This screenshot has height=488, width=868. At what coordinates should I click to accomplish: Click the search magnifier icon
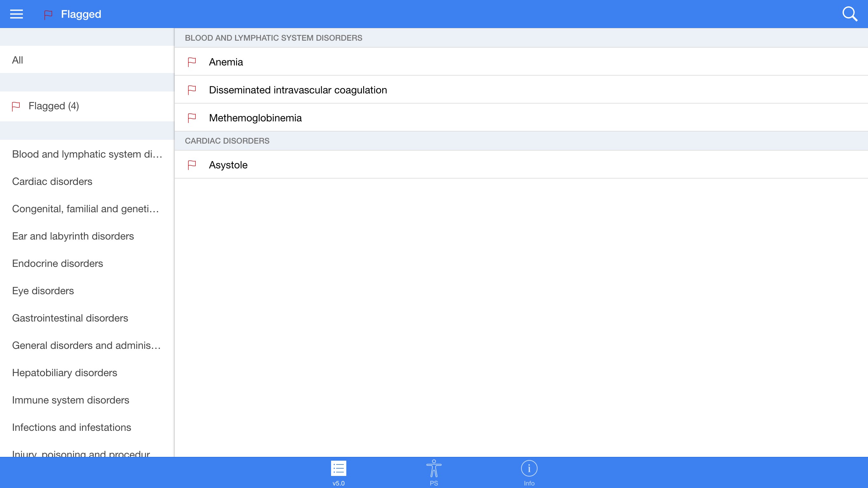click(x=850, y=14)
